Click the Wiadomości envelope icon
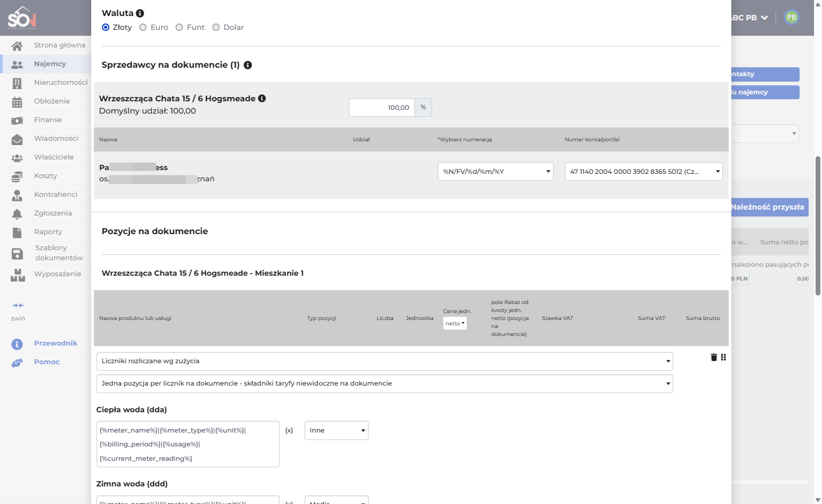The height and width of the screenshot is (504, 822). coord(17,139)
